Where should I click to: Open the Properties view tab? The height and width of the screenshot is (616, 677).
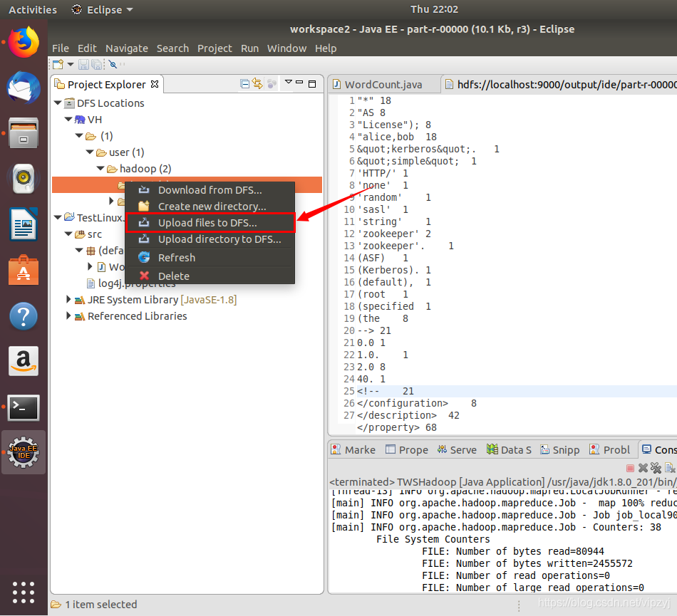coord(407,450)
